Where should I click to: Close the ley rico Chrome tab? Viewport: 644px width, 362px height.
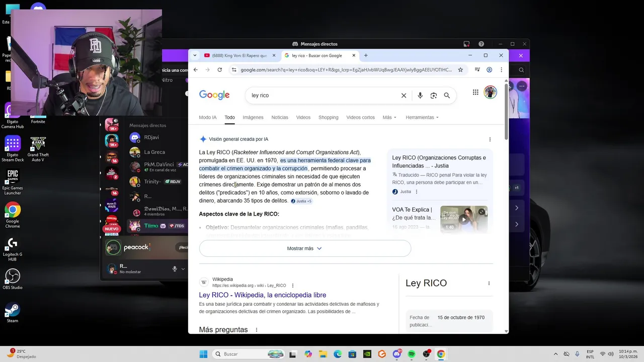354,55
